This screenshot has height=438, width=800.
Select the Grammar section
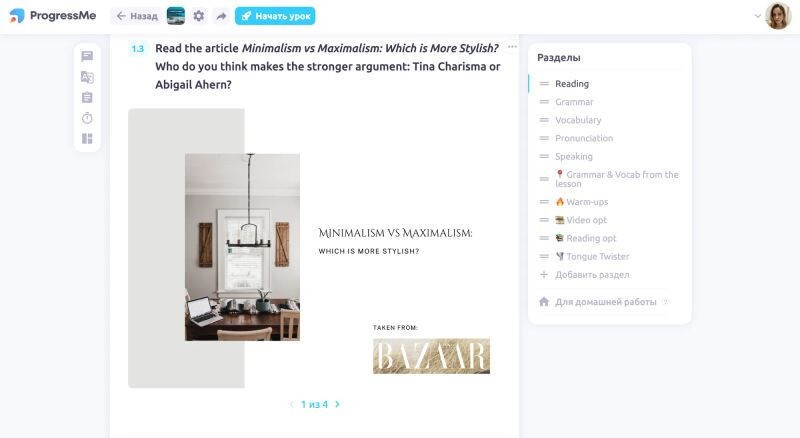[x=574, y=102]
